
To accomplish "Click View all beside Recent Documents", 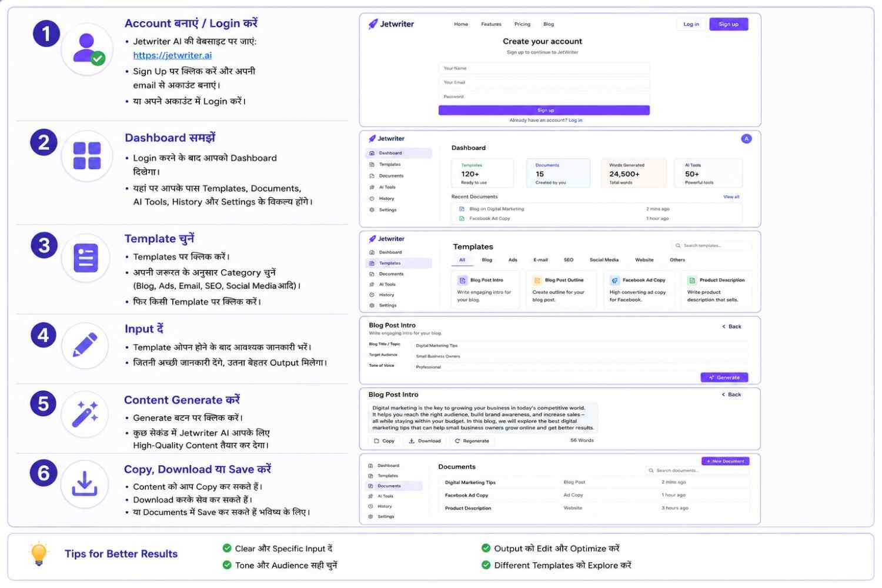I will click(731, 197).
